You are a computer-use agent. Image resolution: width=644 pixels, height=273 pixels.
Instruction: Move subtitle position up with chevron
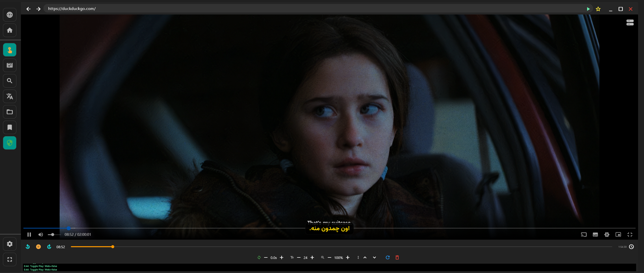click(365, 258)
